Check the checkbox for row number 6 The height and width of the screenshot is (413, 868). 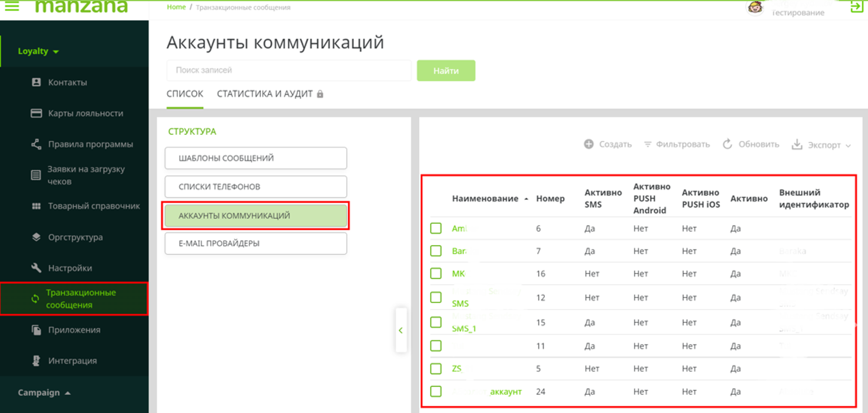click(x=436, y=229)
